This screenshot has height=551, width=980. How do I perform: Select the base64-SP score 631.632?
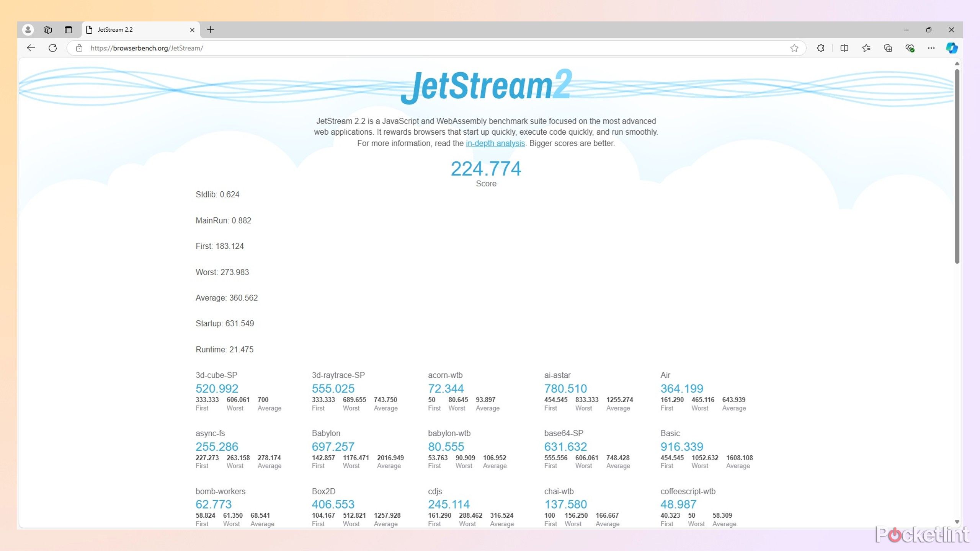coord(566,447)
